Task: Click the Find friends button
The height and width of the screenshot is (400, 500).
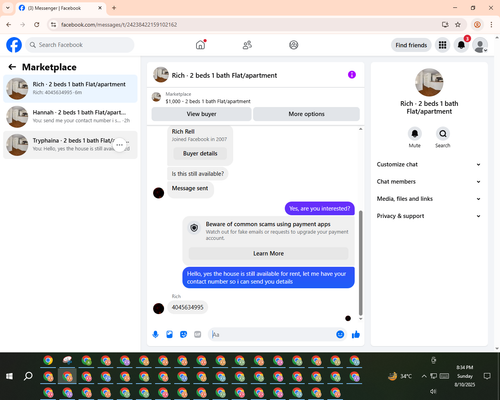Action: pos(411,45)
